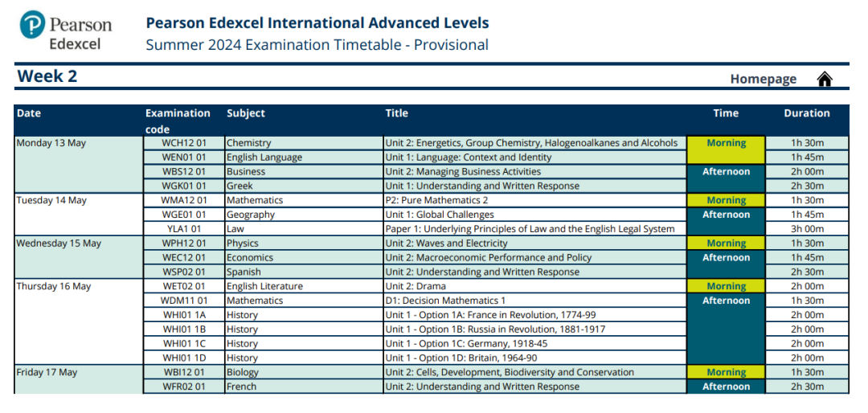Select the Biology subject cell

click(303, 373)
